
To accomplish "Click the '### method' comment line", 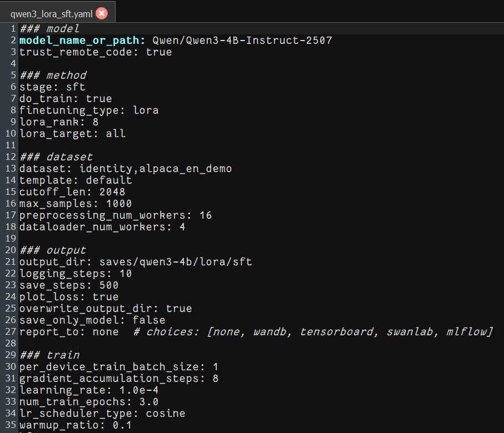I will (x=53, y=75).
